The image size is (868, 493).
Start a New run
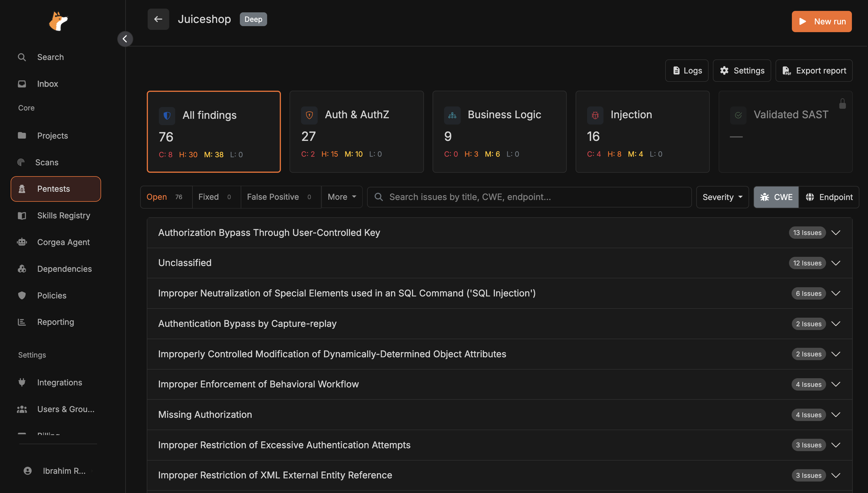click(821, 21)
